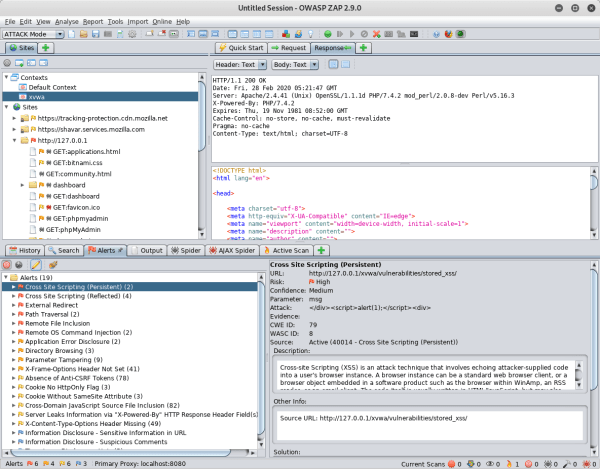Click the Description text box
The image size is (600, 469).
click(427, 375)
